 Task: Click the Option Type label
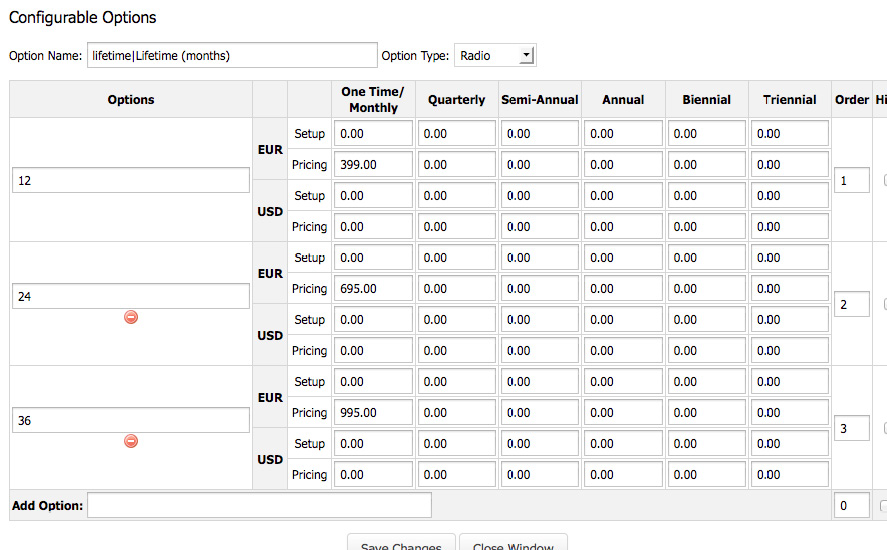coord(415,55)
